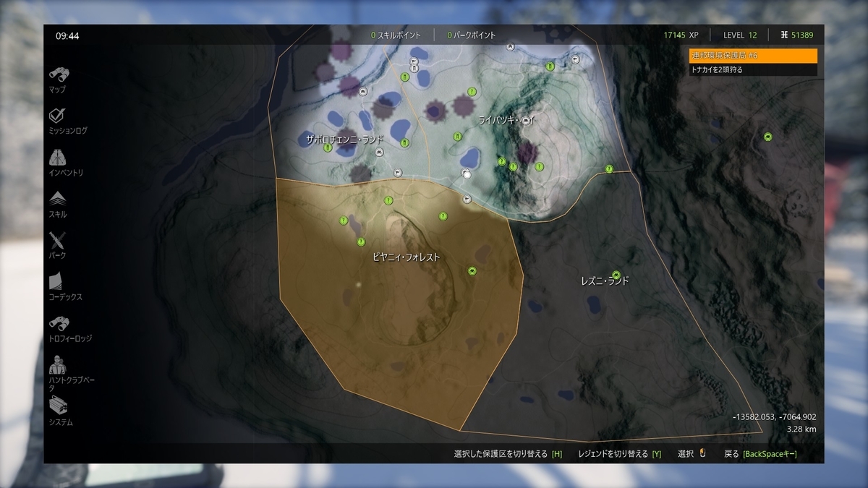Image resolution: width=868 pixels, height=488 pixels.
Task: Select the レズニ・ランド region label
Action: tap(605, 281)
